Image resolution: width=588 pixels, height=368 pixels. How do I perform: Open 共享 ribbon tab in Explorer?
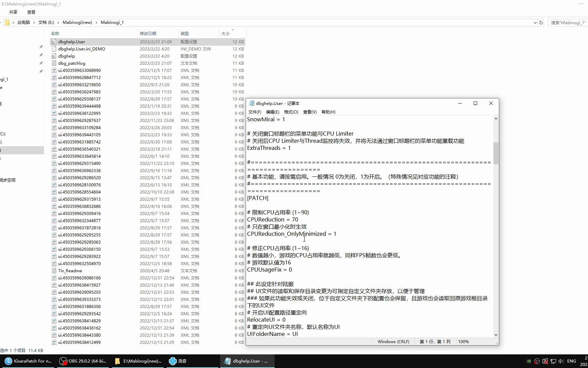coord(13,12)
